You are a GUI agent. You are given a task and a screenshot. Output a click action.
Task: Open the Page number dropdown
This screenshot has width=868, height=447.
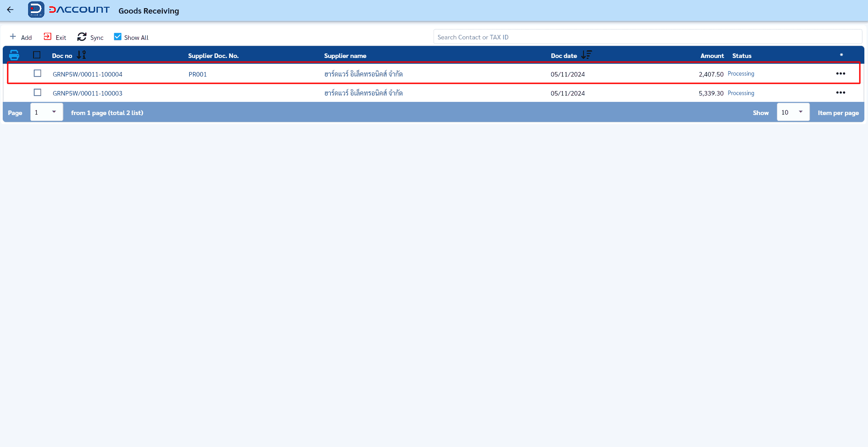point(47,112)
